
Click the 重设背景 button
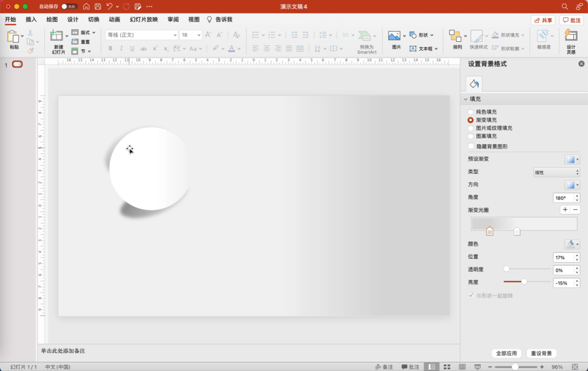pos(541,354)
